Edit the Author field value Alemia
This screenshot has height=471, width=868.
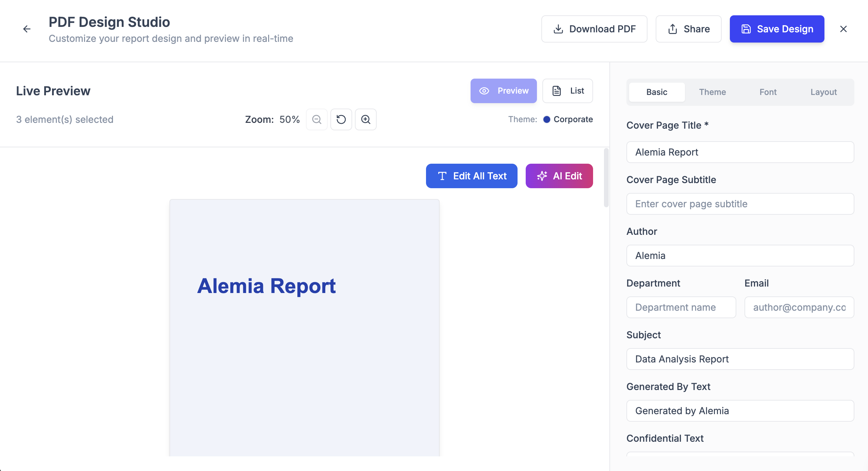(740, 255)
